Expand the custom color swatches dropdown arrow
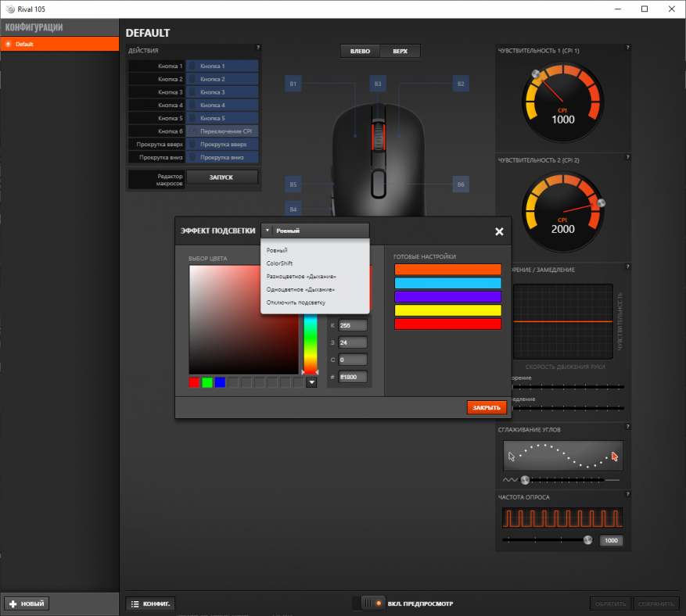This screenshot has width=686, height=616. point(311,382)
